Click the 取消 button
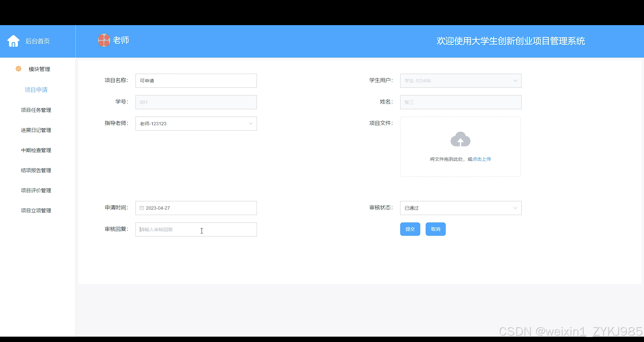Screen dimensions: 644x342 click(436, 229)
